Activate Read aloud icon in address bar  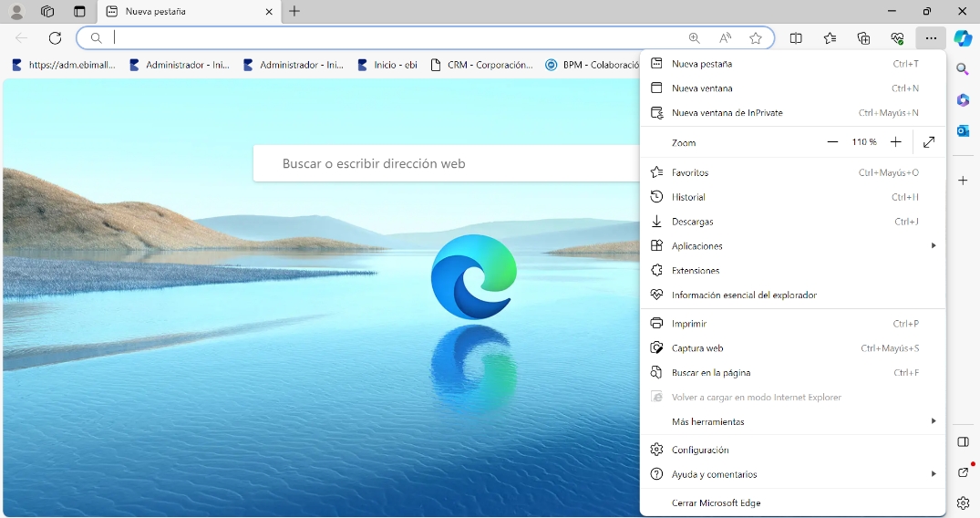[725, 38]
